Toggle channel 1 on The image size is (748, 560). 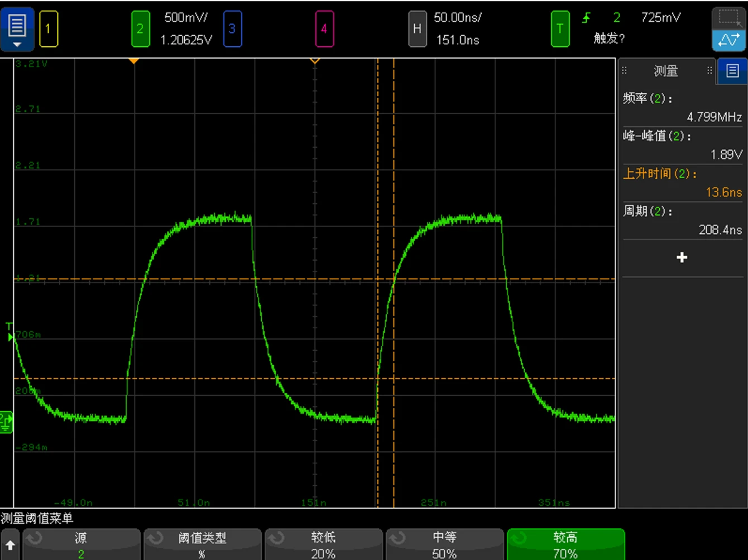click(48, 28)
